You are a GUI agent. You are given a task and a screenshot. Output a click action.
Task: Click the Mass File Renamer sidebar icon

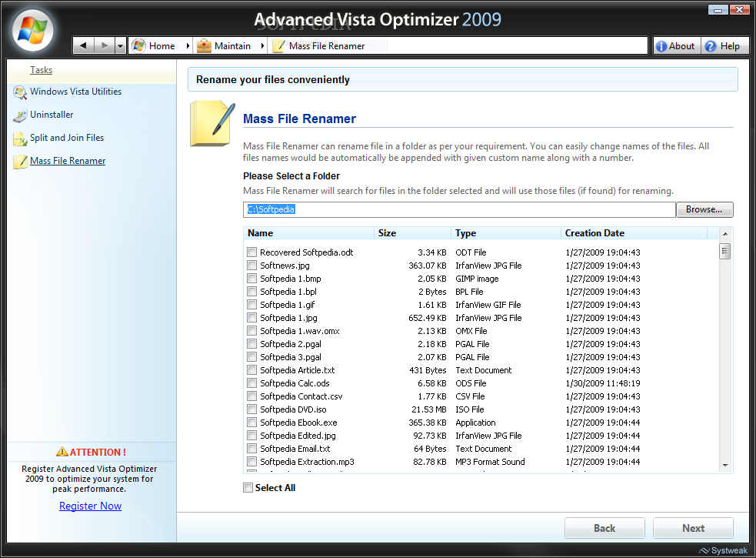(20, 162)
